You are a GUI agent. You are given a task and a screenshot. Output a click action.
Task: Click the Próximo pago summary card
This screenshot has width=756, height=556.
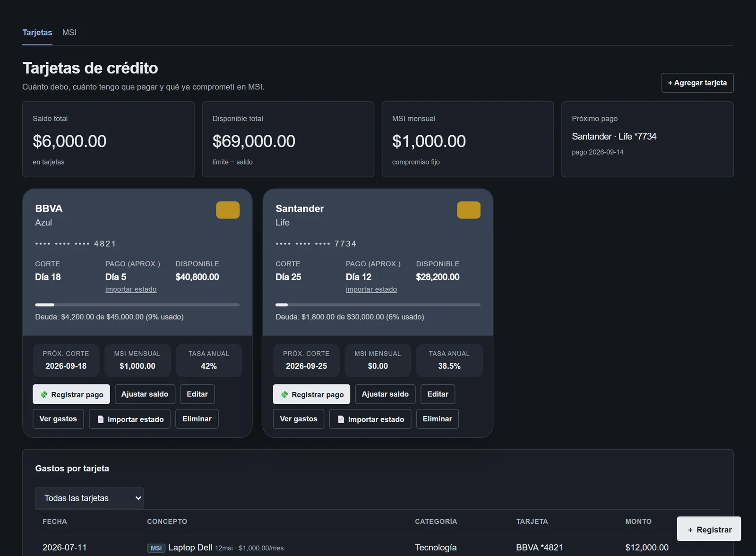[x=647, y=139]
